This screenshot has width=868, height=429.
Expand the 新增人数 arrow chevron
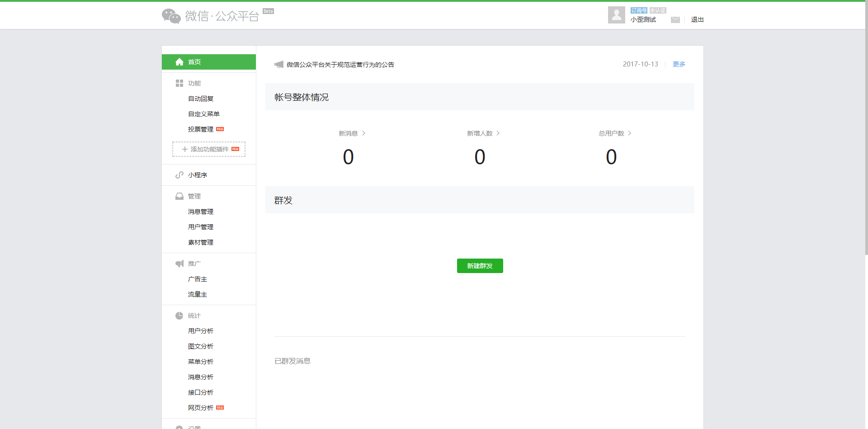pyautogui.click(x=498, y=133)
